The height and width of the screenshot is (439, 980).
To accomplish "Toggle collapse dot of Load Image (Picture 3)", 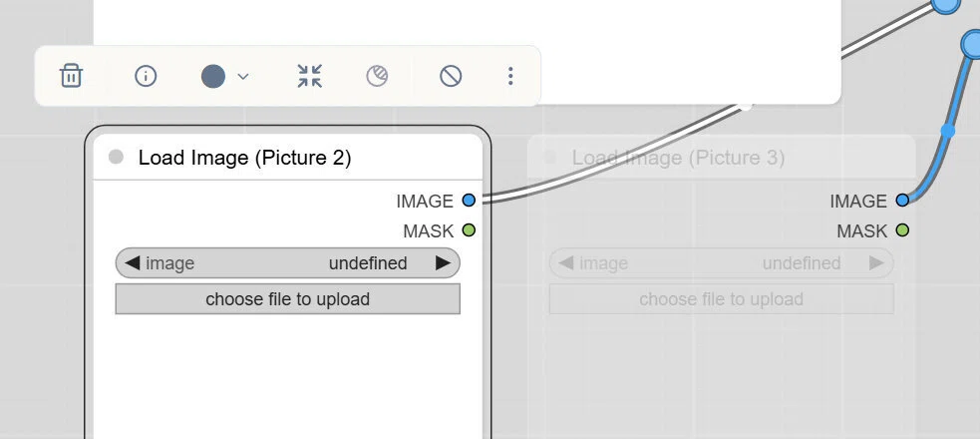I will point(549,157).
